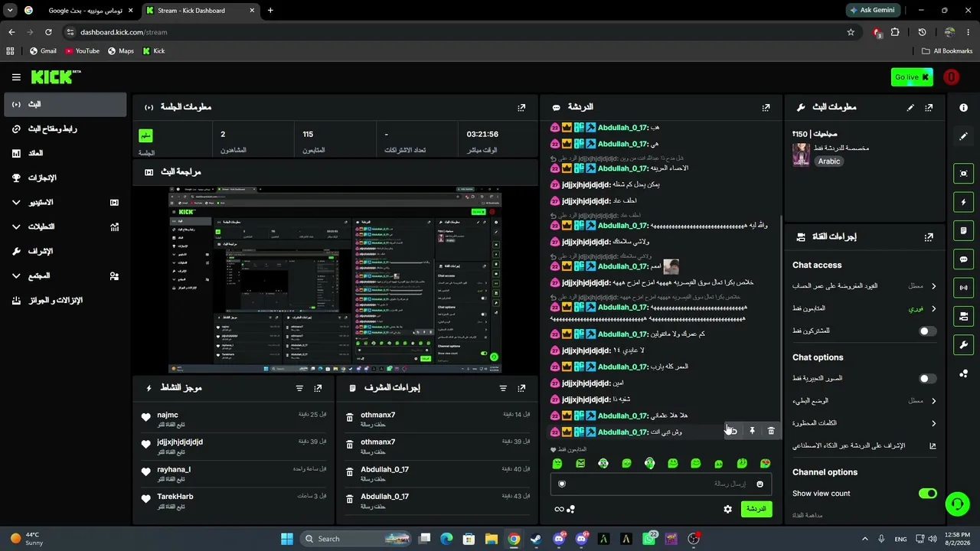
Task: Toggle the wrench icon in the right toolbar
Action: pyautogui.click(x=963, y=345)
